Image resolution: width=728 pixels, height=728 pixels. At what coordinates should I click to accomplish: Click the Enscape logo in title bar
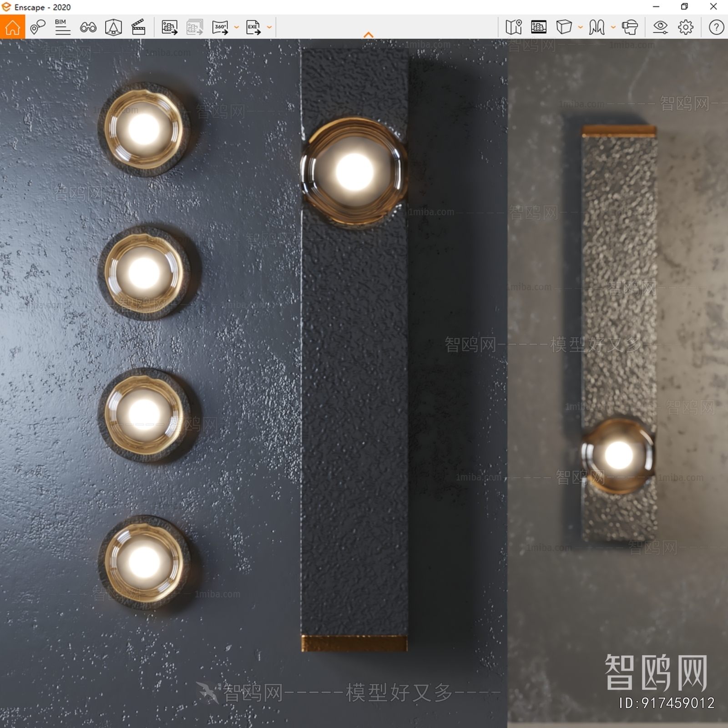[x=6, y=7]
